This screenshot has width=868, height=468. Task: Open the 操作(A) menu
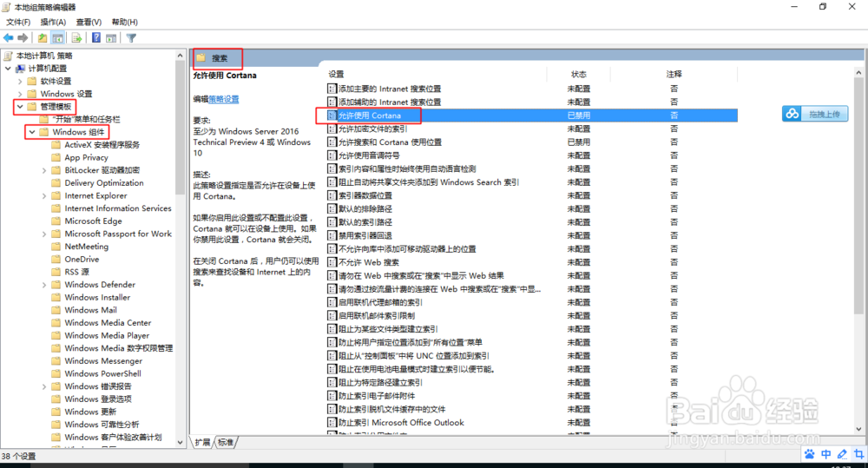coord(53,23)
